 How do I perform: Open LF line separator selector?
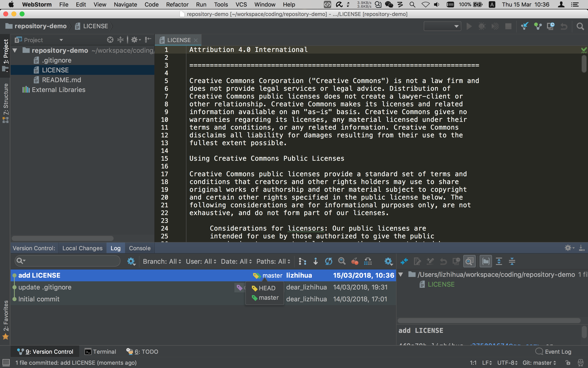click(487, 363)
